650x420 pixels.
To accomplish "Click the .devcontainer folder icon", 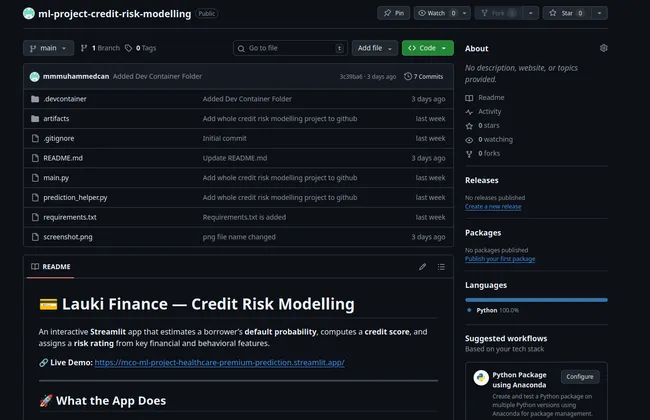I will coord(35,99).
